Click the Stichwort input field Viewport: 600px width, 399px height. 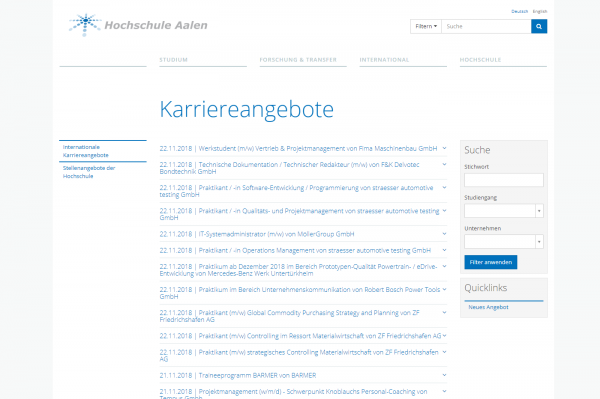(x=504, y=180)
